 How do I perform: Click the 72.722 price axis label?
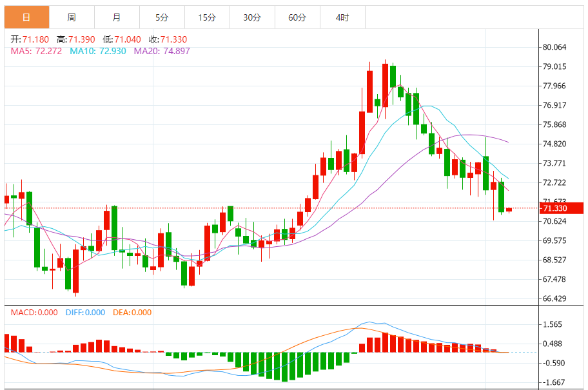click(x=554, y=182)
